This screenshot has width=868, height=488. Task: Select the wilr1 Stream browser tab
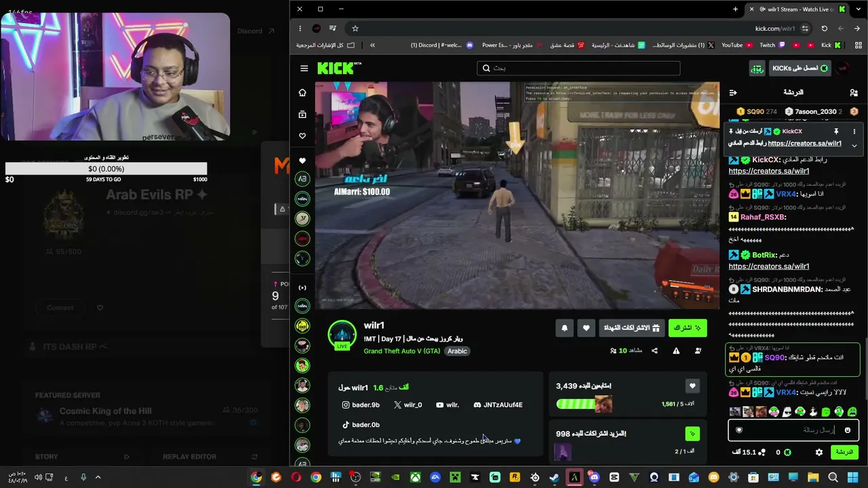(x=797, y=9)
